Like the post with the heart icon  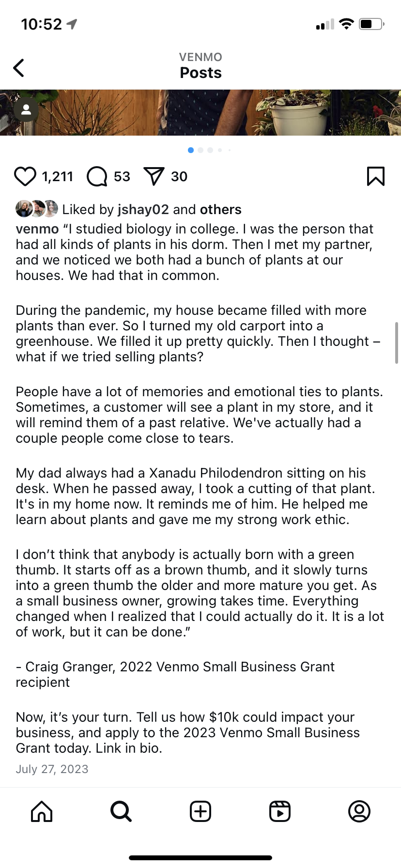(x=25, y=176)
